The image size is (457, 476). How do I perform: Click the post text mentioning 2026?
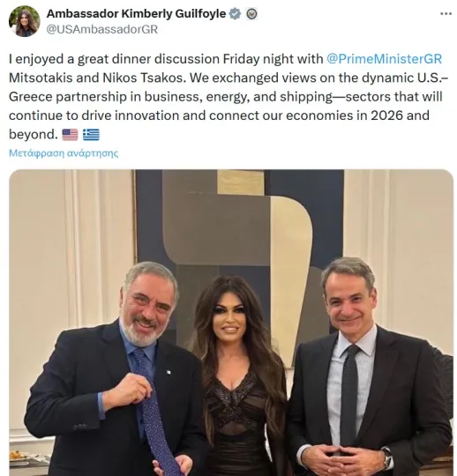[219, 115]
